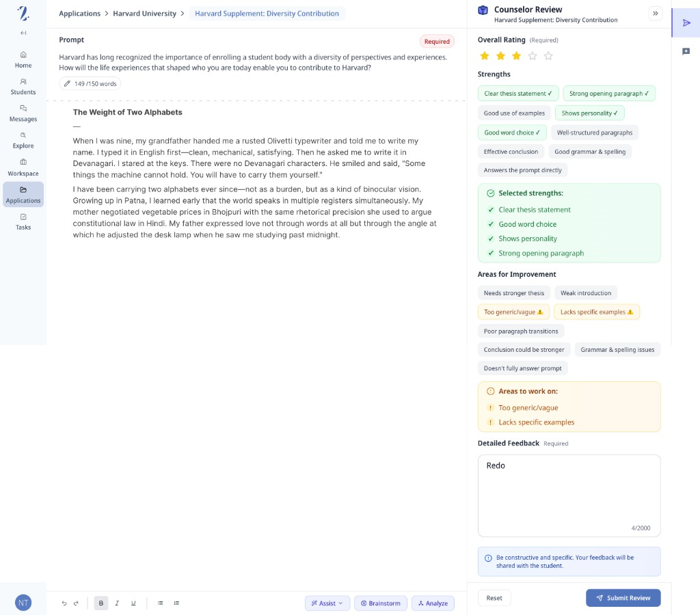Viewport: 700px width, 615px height.
Task: Select the Effective conclusion strength
Action: (x=511, y=151)
